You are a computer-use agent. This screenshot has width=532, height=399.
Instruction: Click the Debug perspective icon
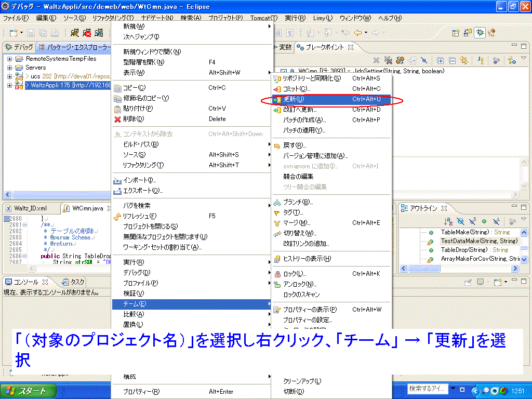[480, 33]
